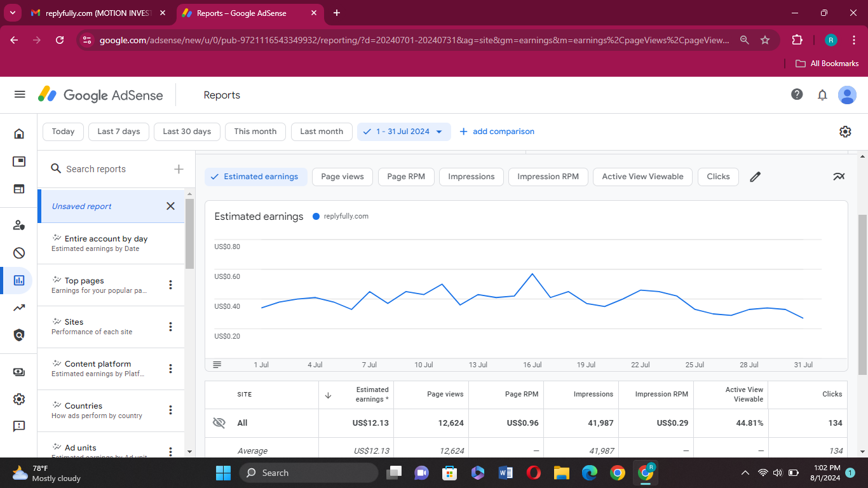Open the notifications bell

pyautogui.click(x=822, y=95)
